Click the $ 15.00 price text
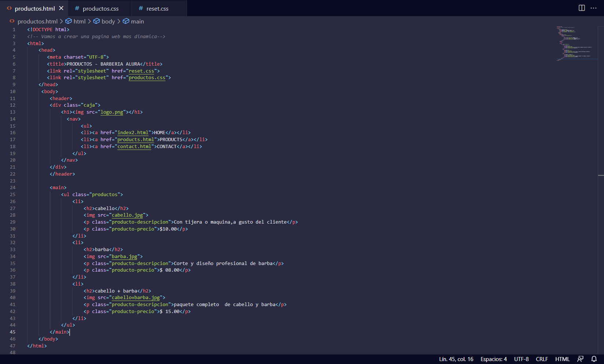 click(170, 312)
